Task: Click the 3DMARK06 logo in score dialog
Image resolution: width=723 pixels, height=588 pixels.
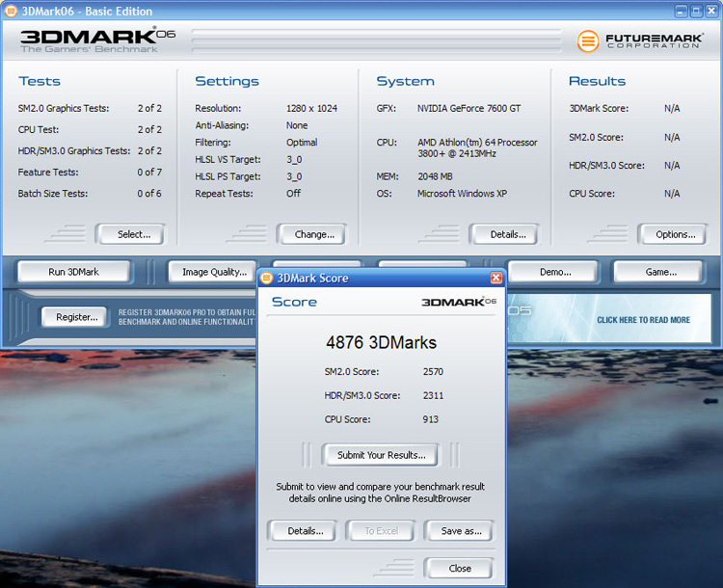Action: [x=459, y=302]
